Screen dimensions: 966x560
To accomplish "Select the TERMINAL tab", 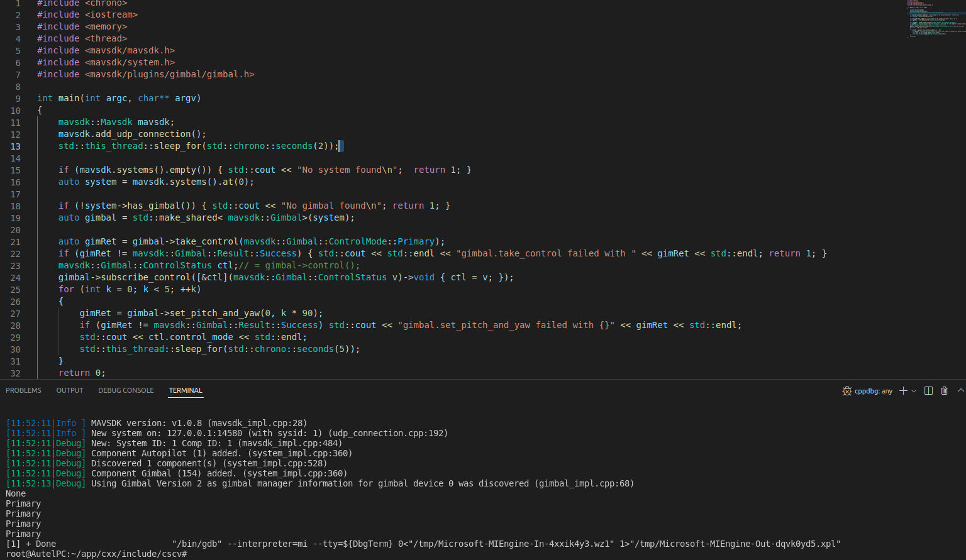I will [186, 390].
